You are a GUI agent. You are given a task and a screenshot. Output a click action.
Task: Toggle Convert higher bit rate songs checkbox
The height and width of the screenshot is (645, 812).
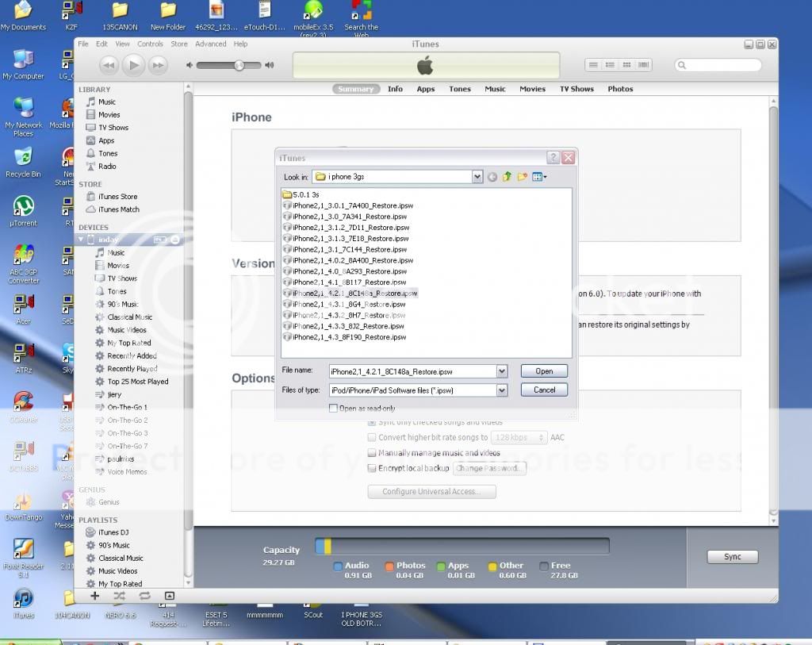pos(372,437)
